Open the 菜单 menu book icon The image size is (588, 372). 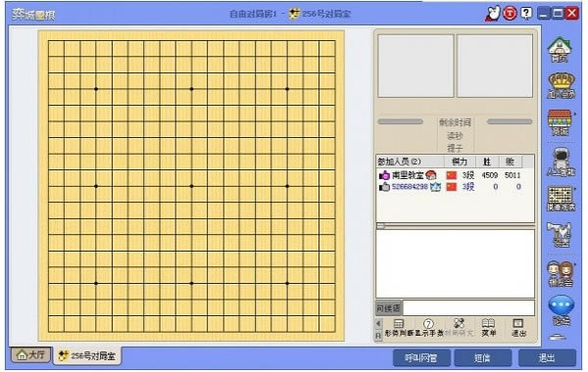tap(488, 327)
